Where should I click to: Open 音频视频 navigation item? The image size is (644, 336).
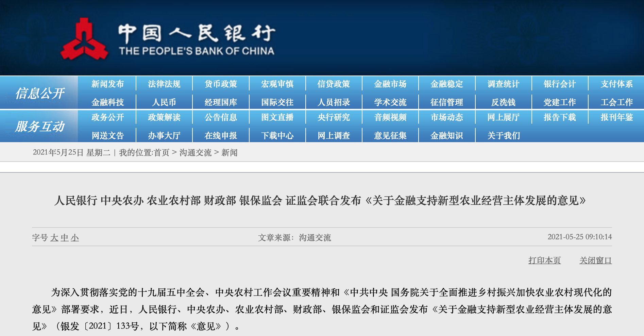(x=390, y=117)
